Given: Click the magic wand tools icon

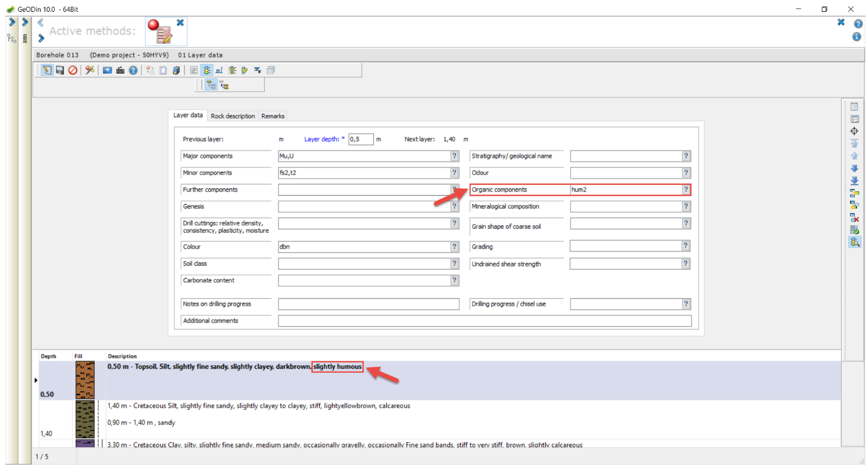Looking at the screenshot, I should click(90, 70).
